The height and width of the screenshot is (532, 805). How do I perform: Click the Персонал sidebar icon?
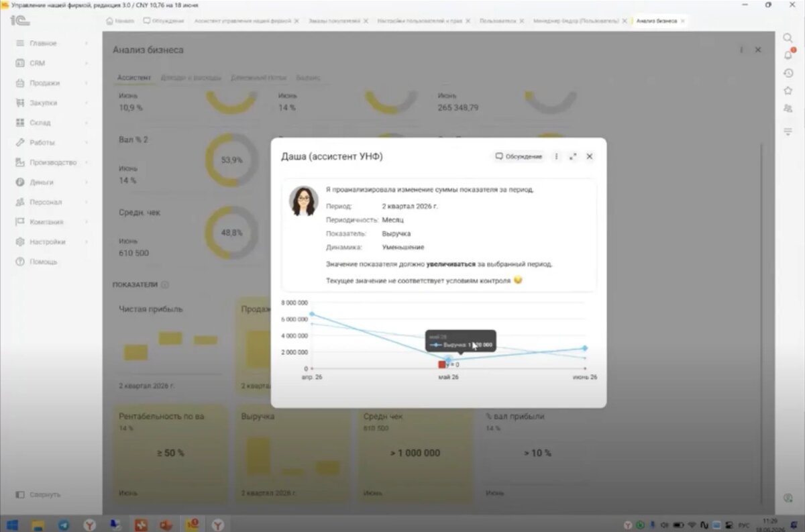tap(20, 202)
